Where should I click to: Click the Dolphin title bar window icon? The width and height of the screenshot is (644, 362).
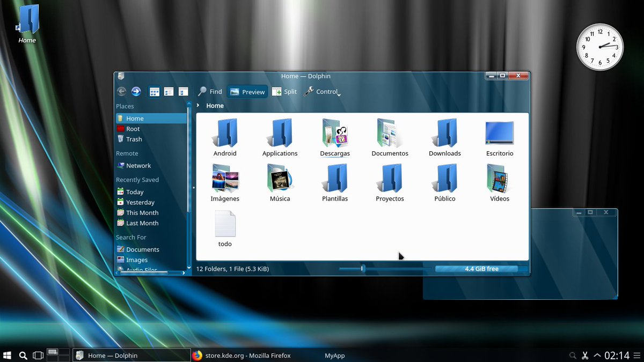121,76
